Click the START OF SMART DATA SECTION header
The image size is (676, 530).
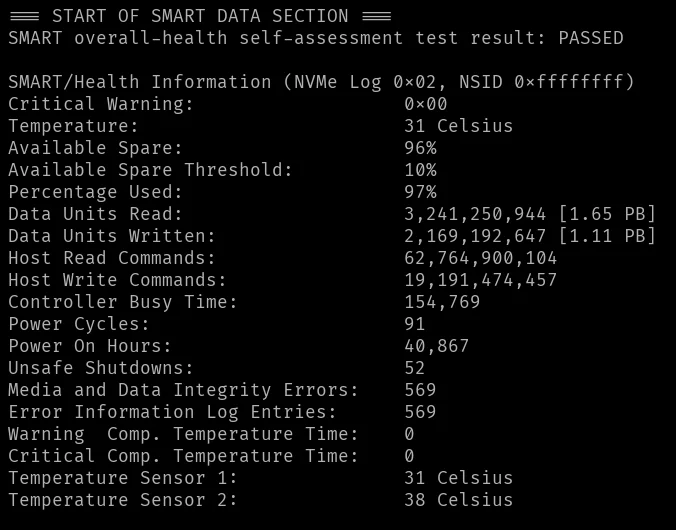pos(200,16)
